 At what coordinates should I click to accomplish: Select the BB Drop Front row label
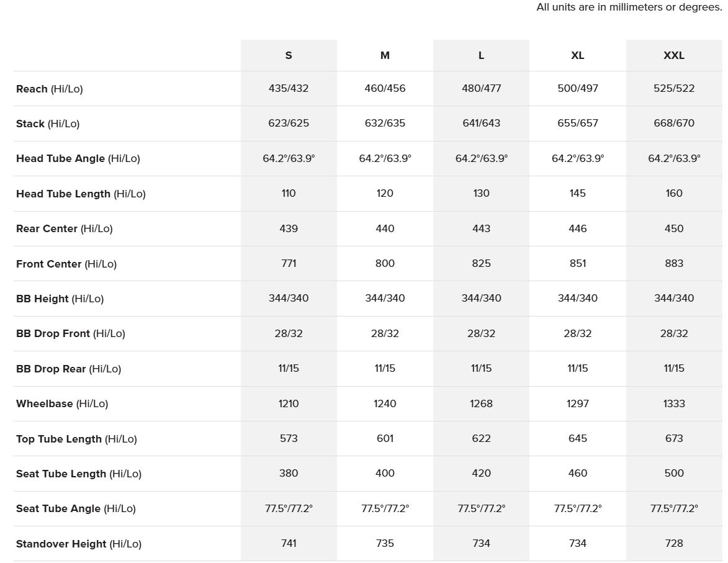71,333
